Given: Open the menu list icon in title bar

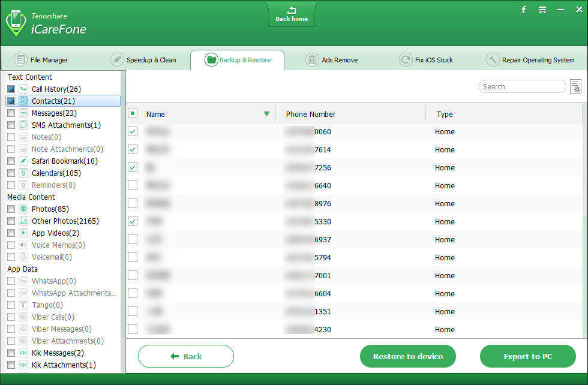Looking at the screenshot, I should pyautogui.click(x=542, y=10).
